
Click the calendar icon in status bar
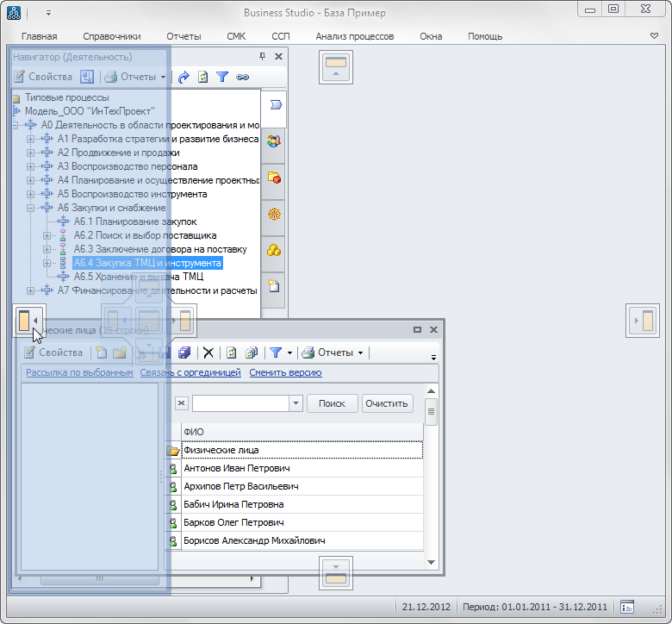[x=627, y=607]
